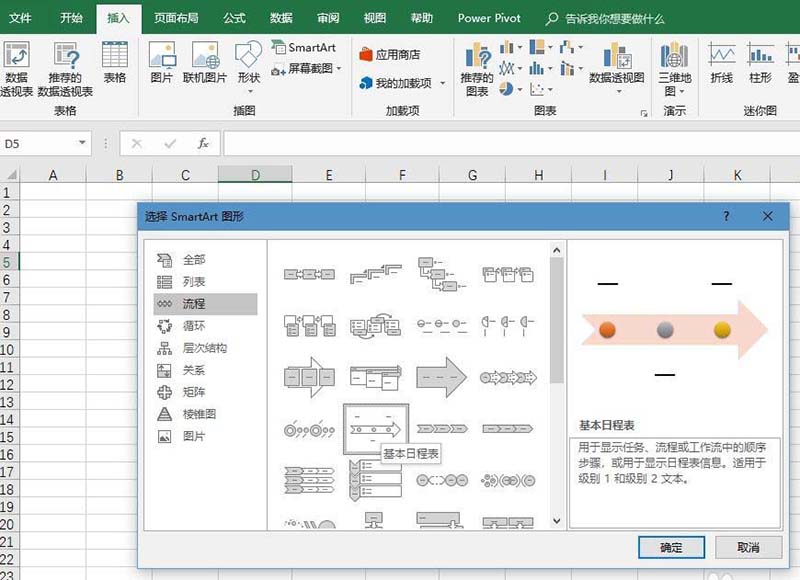Viewport: 800px width, 580px height.
Task: Open Online Pictures (联机图片)
Action: (x=205, y=62)
